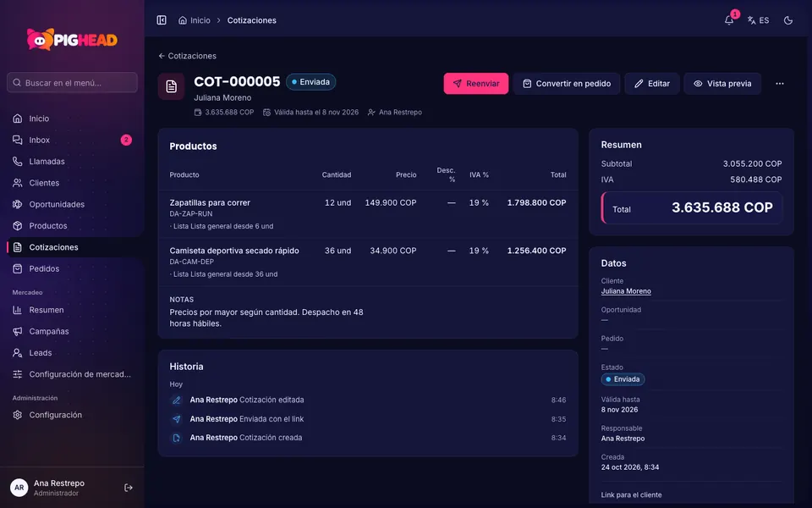Go back via the Cotizaciones arrow link
The image size is (812, 508).
[x=188, y=56]
